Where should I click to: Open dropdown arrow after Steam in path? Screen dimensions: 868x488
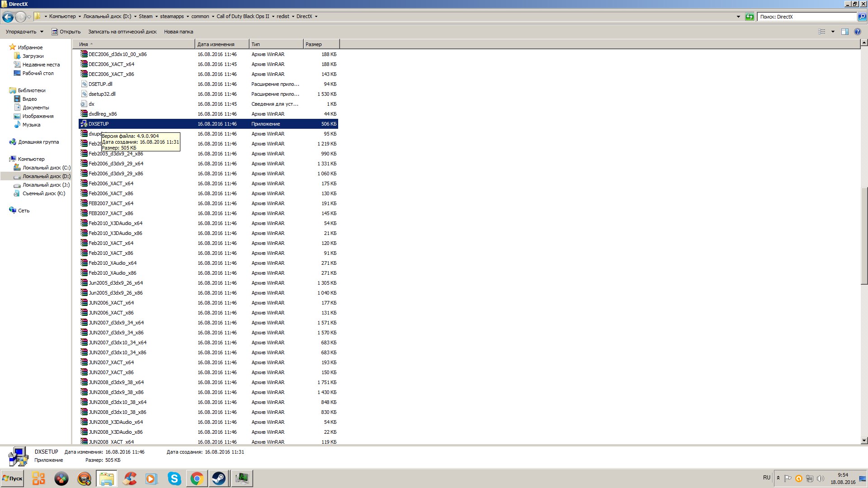[156, 17]
